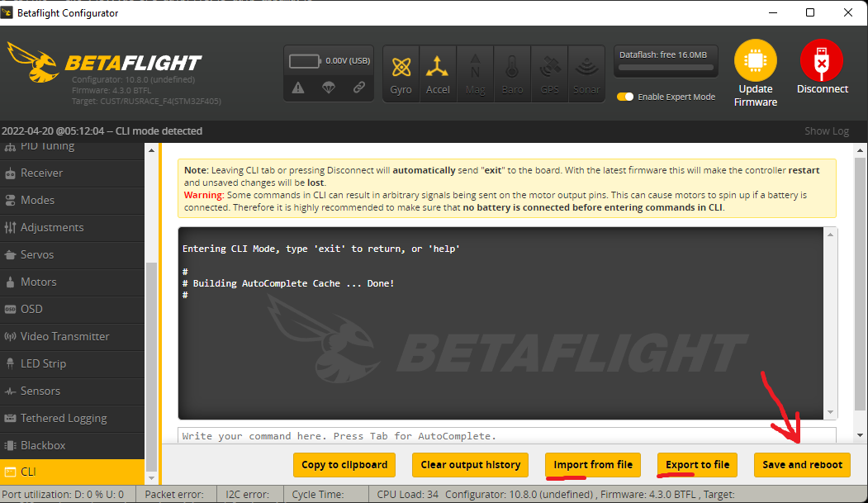Click the Blackbox icon in sidebar

pyautogui.click(x=10, y=445)
